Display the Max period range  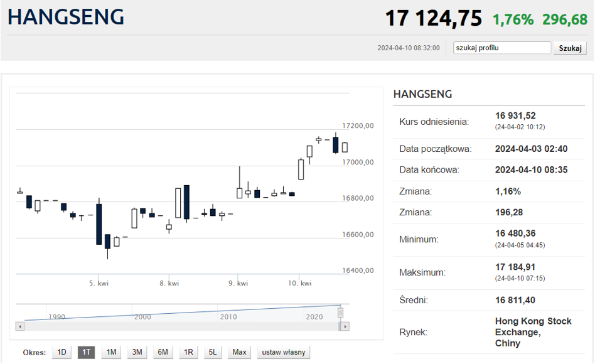pyautogui.click(x=239, y=352)
